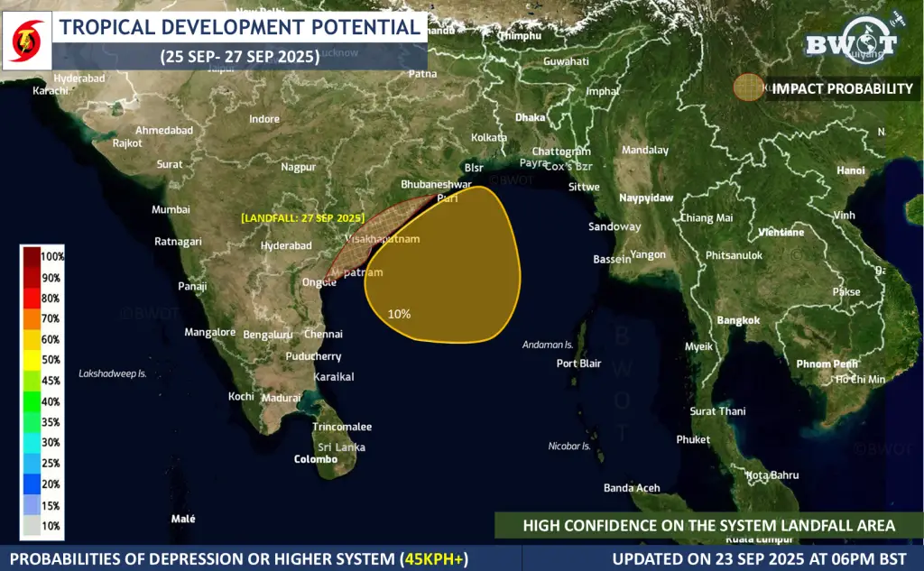The image size is (924, 571).
Task: Click the Nicobar Is. label
Action: click(x=569, y=447)
